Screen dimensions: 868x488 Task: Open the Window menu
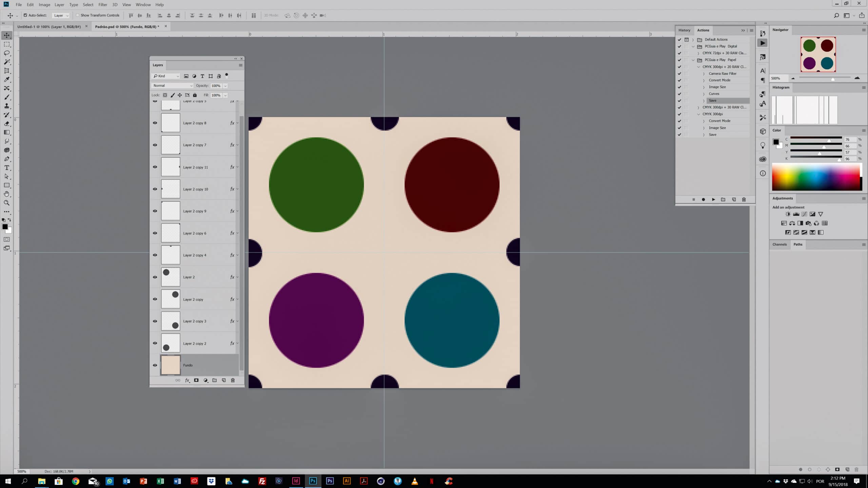(143, 5)
